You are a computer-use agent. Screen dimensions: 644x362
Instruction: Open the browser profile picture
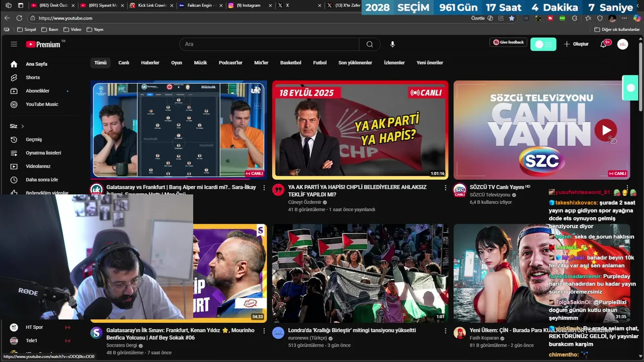(x=612, y=18)
